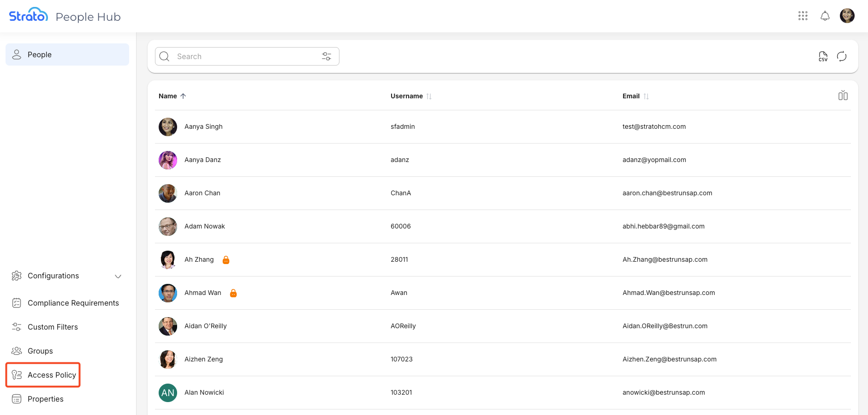Click the lock icon beside Ahmad Wan
Viewport: 868px width, 415px height.
pyautogui.click(x=233, y=293)
